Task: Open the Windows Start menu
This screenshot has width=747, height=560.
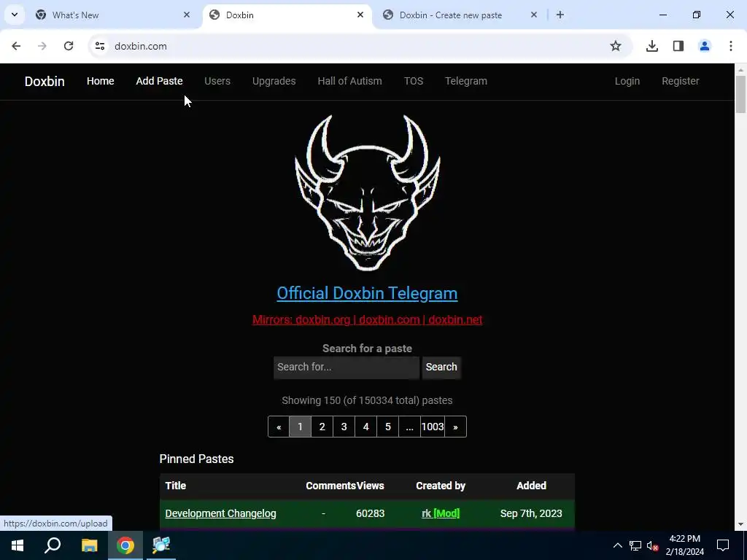Action: point(18,545)
